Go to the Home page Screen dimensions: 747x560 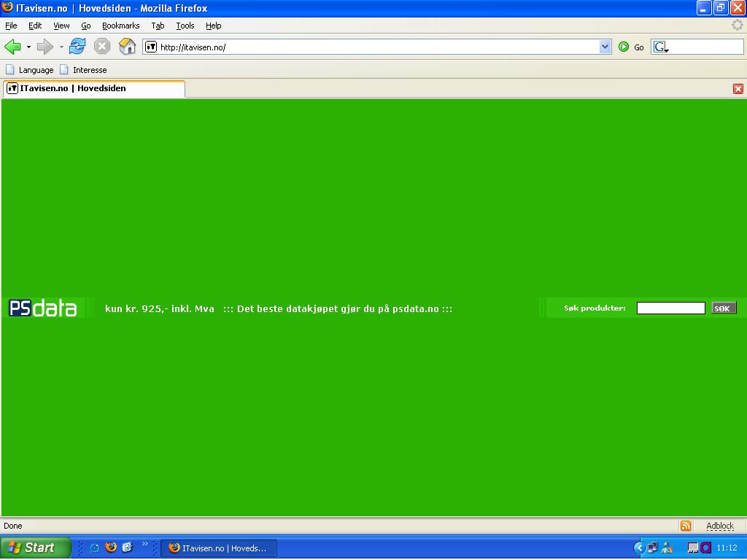pos(127,47)
